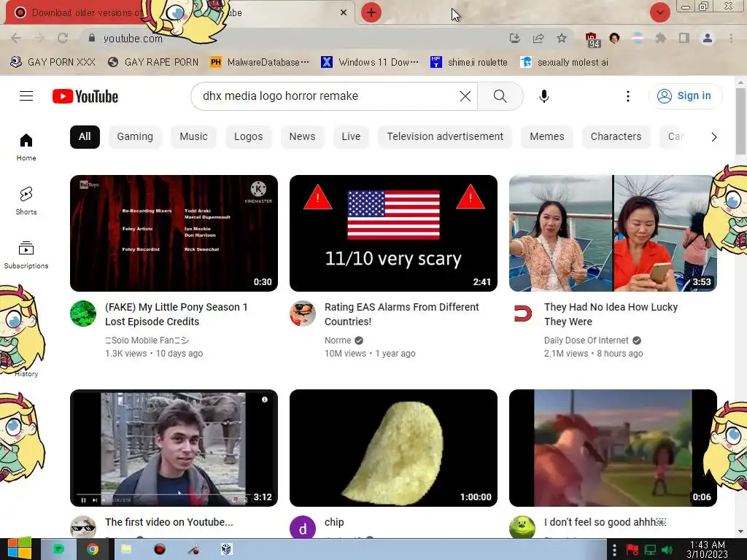
Task: Close the YouTube browser tab
Action: tap(344, 12)
